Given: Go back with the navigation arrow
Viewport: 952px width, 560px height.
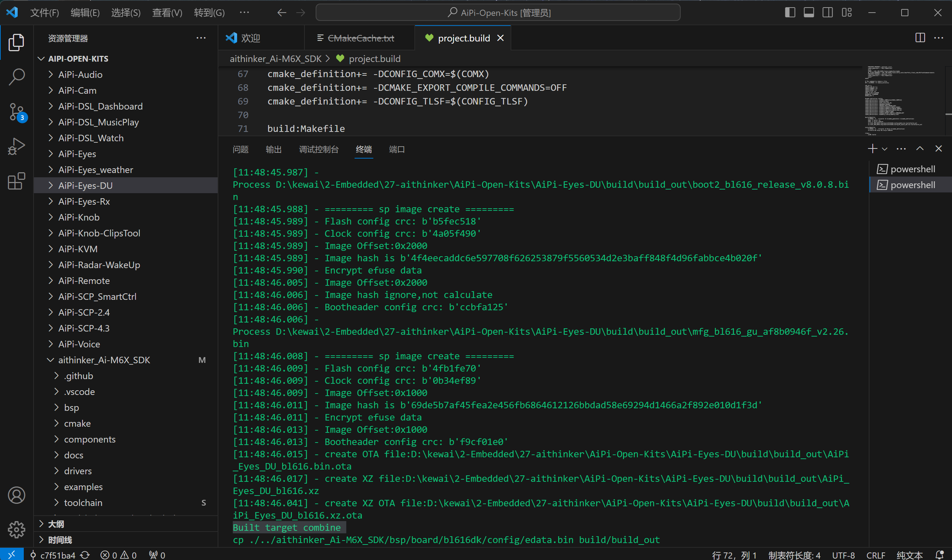Looking at the screenshot, I should [281, 13].
